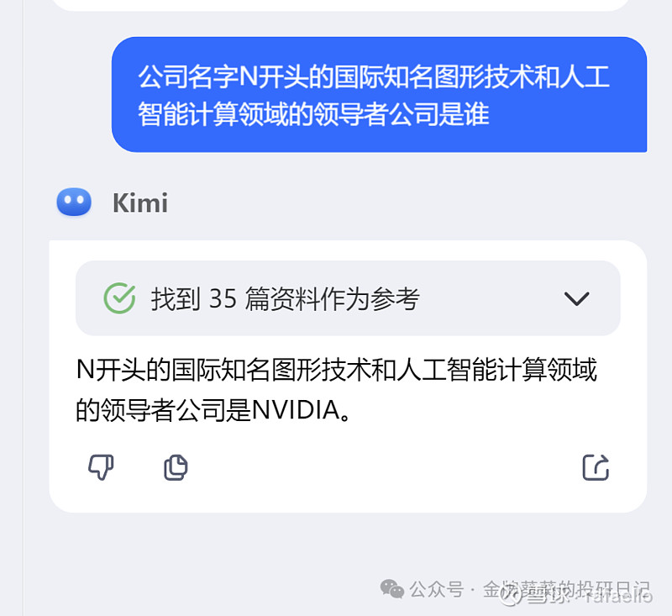The height and width of the screenshot is (616, 672).
Task: Expand the references with the chevron arrow
Action: point(576,298)
